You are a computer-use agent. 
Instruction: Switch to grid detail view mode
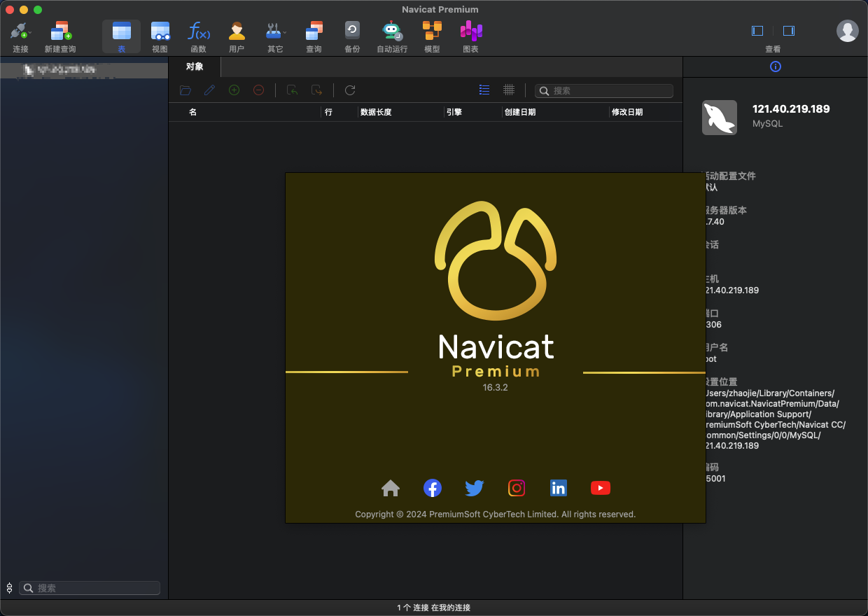click(509, 90)
